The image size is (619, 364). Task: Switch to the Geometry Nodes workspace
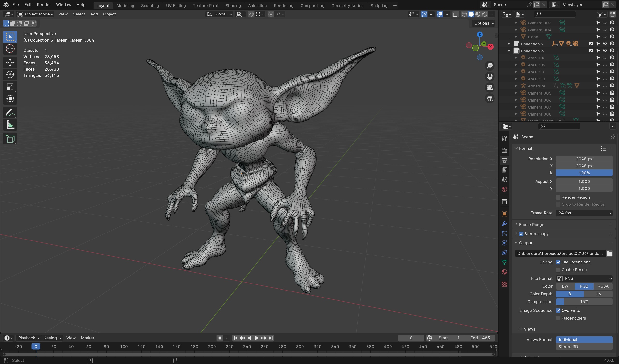(x=347, y=5)
